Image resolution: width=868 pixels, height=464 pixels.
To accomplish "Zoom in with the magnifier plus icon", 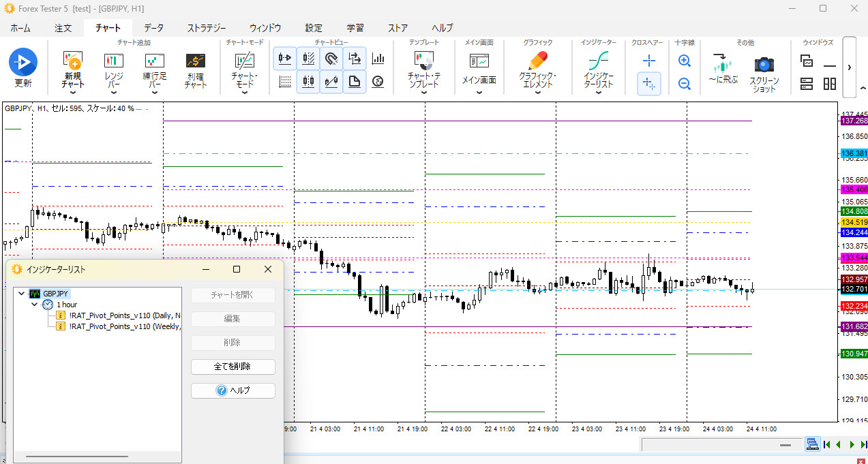I will click(x=685, y=61).
